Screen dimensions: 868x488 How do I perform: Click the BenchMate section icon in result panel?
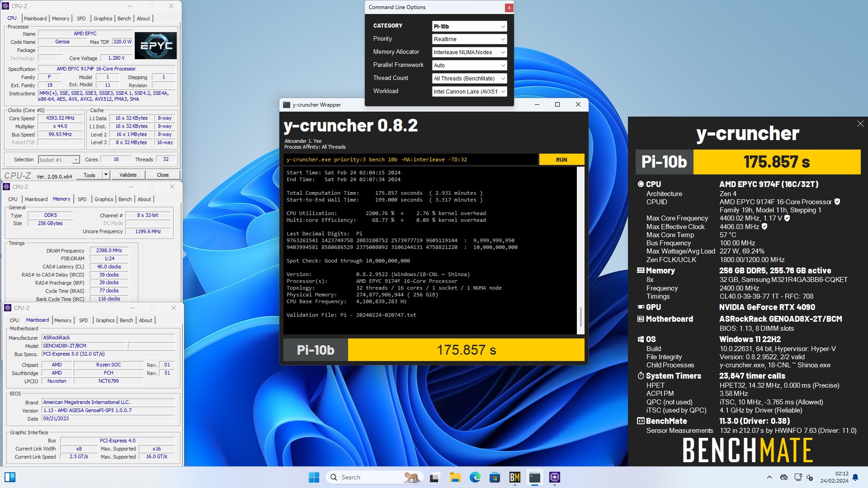point(641,421)
